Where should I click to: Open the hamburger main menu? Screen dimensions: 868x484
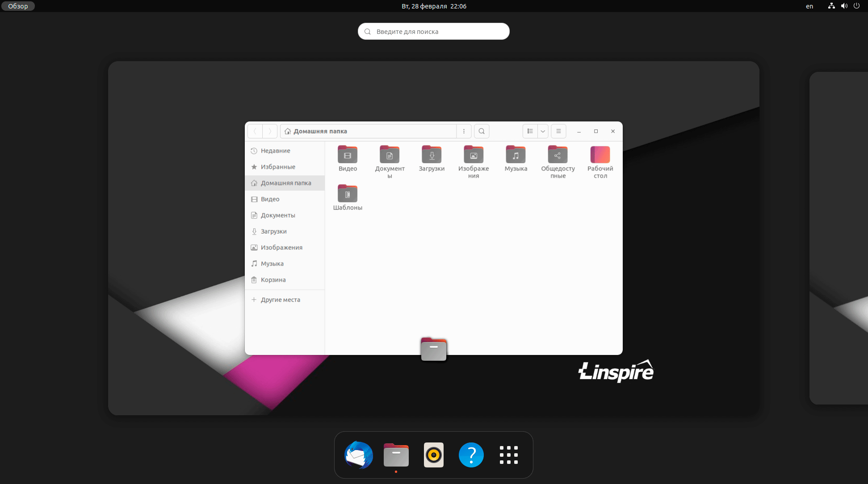pos(558,131)
